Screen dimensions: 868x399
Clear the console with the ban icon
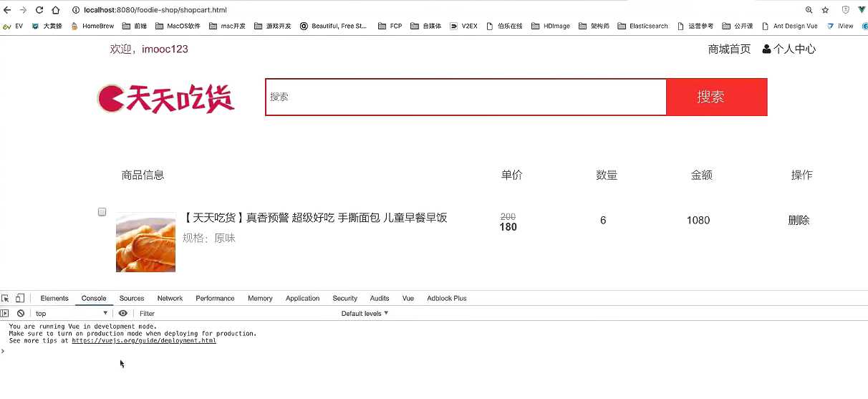coord(21,313)
